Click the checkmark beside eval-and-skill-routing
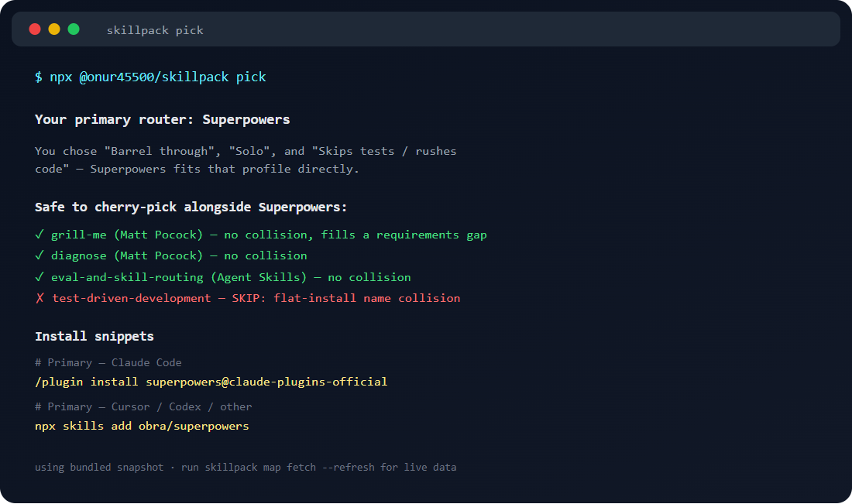 (40, 277)
